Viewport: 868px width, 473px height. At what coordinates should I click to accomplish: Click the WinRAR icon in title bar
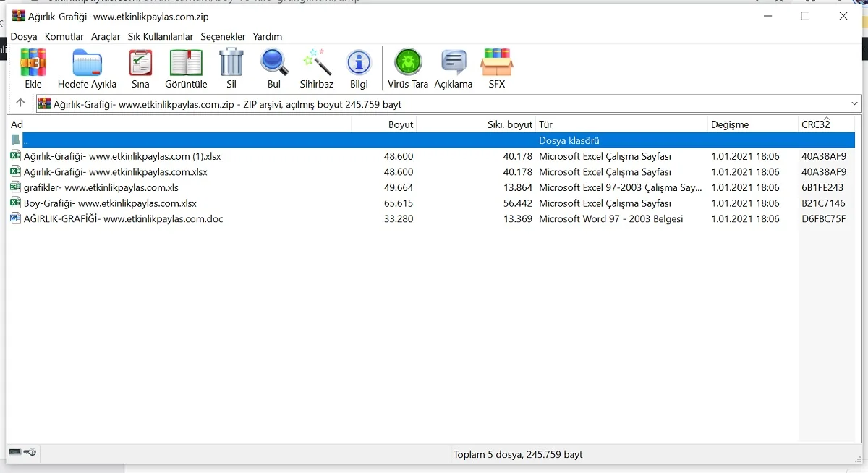[x=18, y=16]
